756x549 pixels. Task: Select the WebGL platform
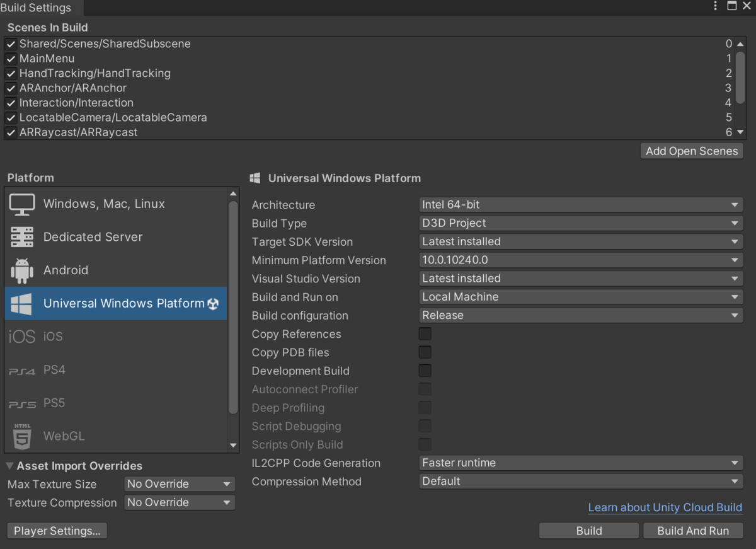pos(116,436)
